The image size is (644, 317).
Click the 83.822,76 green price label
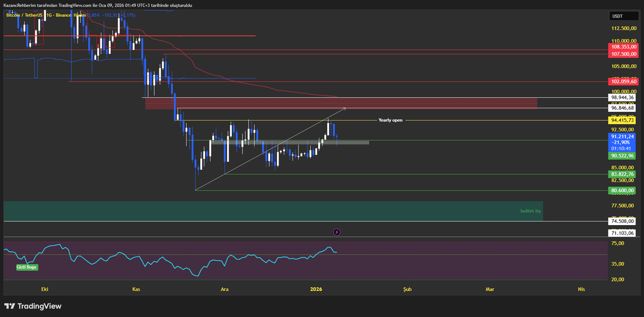tap(622, 174)
